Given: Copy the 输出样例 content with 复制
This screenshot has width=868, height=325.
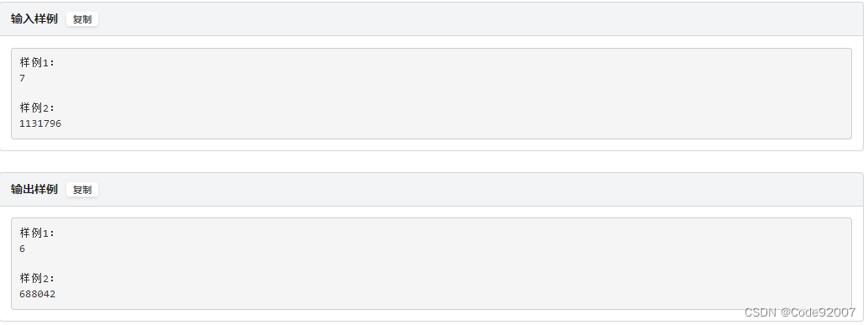Looking at the screenshot, I should coord(82,190).
